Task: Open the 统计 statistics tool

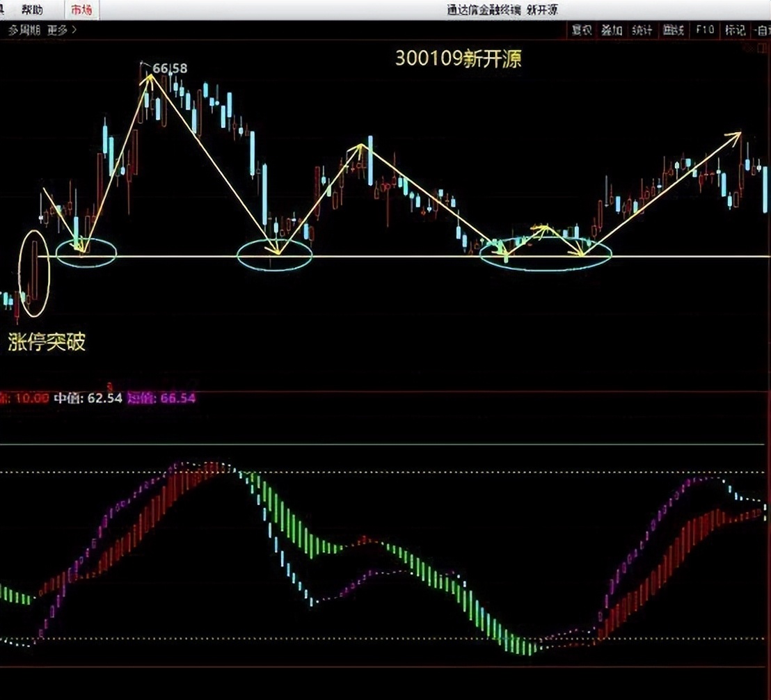Action: pos(642,30)
